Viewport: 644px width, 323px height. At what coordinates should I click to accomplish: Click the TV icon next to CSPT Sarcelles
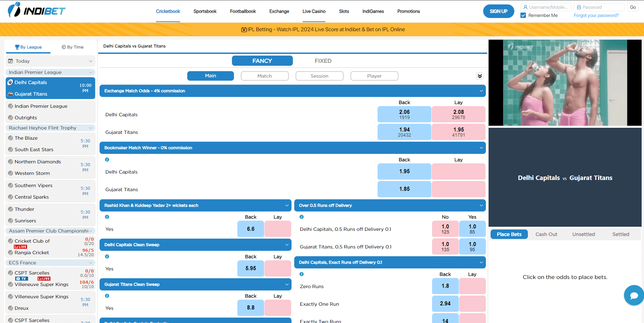tap(21, 278)
